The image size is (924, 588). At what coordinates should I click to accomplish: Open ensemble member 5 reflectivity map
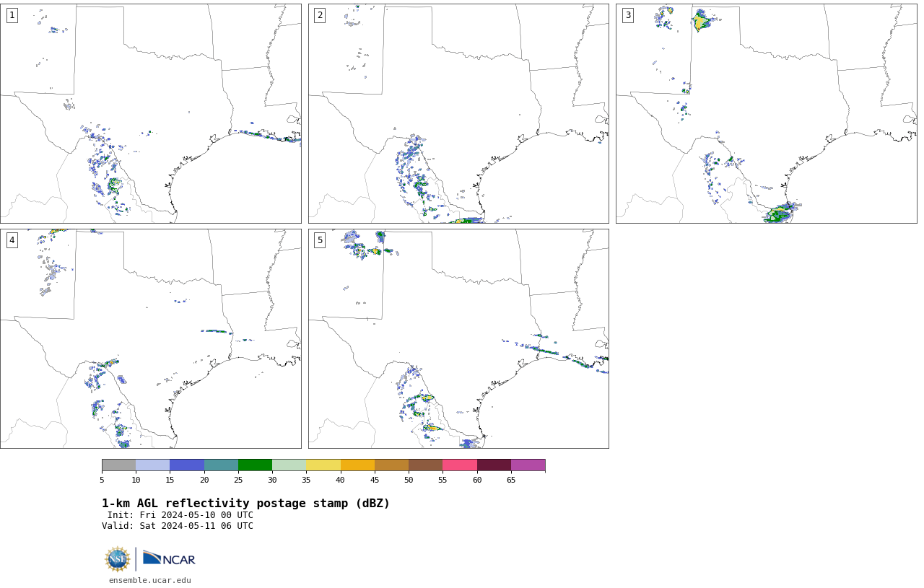[x=458, y=338]
